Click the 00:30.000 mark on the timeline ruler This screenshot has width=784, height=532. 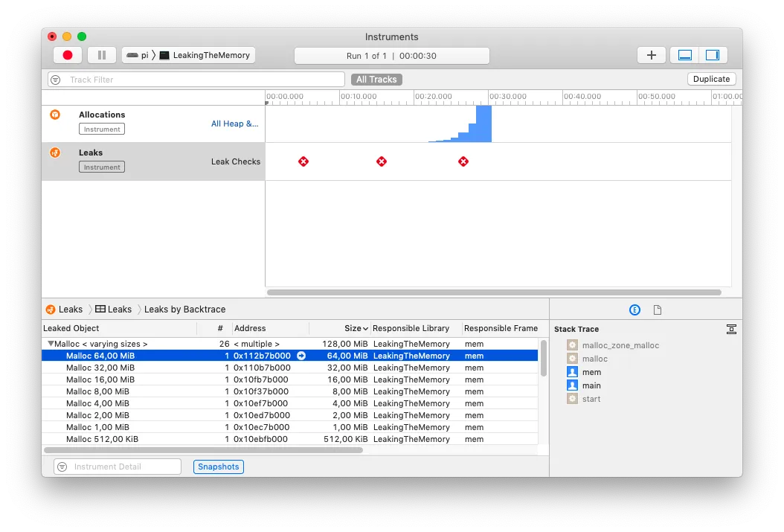tap(507, 97)
